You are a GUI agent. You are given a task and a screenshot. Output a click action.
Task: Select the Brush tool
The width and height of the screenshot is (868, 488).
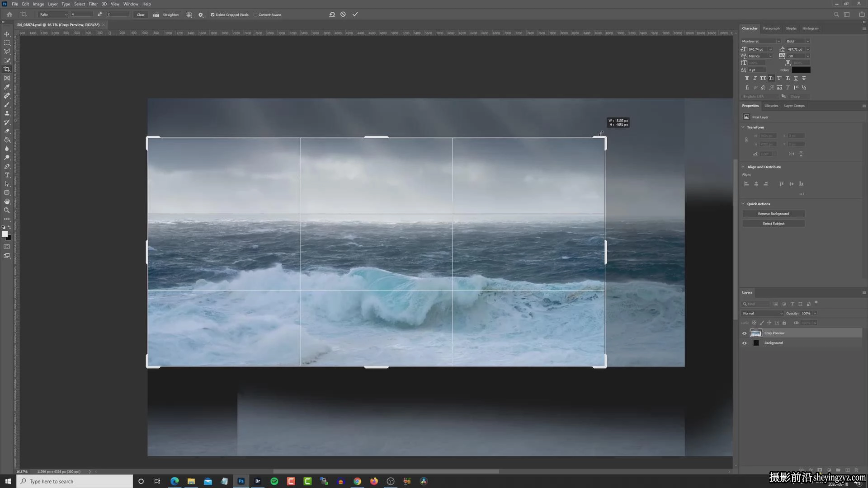click(x=7, y=104)
